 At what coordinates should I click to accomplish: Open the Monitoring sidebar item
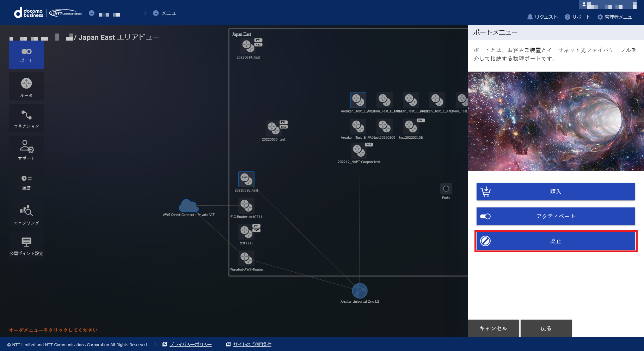[26, 214]
